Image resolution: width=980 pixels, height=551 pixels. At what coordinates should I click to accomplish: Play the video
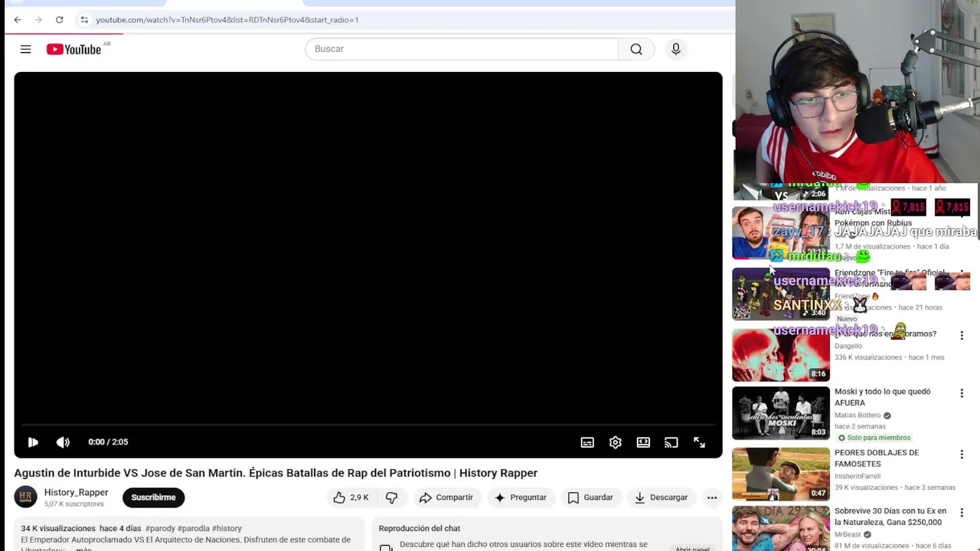click(33, 442)
